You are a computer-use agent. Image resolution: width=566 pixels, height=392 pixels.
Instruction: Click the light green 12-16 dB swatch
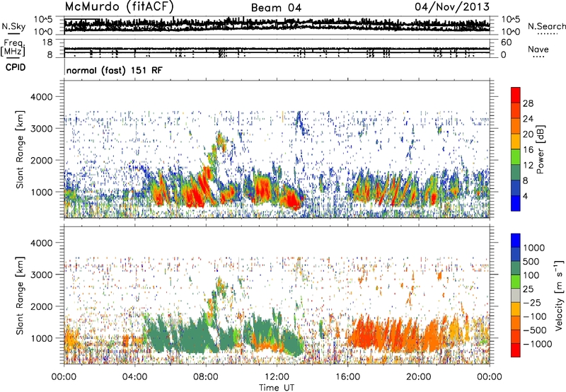point(516,157)
